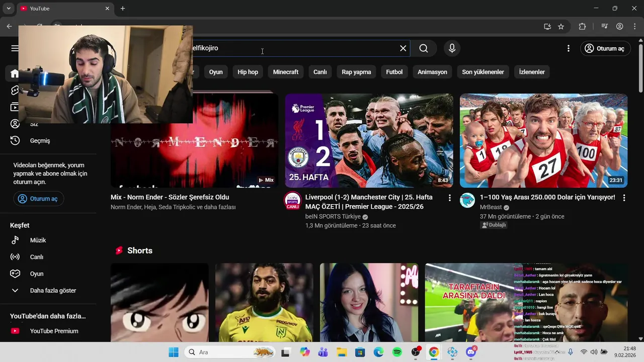Open the Chrome three-dot menu
Screen dimensions: 644x362
click(x=634, y=27)
